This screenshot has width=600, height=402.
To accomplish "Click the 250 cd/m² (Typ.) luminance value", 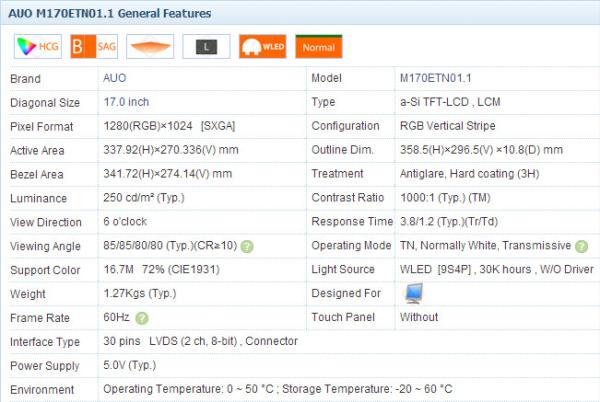I will [x=144, y=198].
